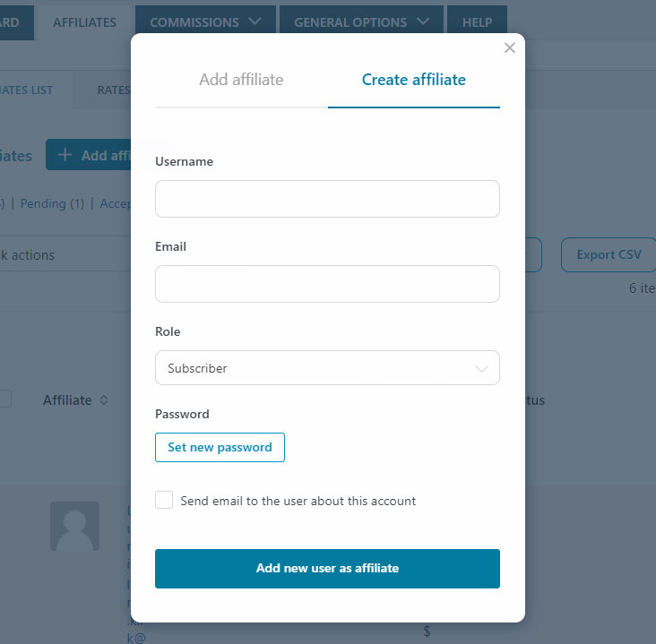
Task: Close the create affiliate dialog with X
Action: 509,47
